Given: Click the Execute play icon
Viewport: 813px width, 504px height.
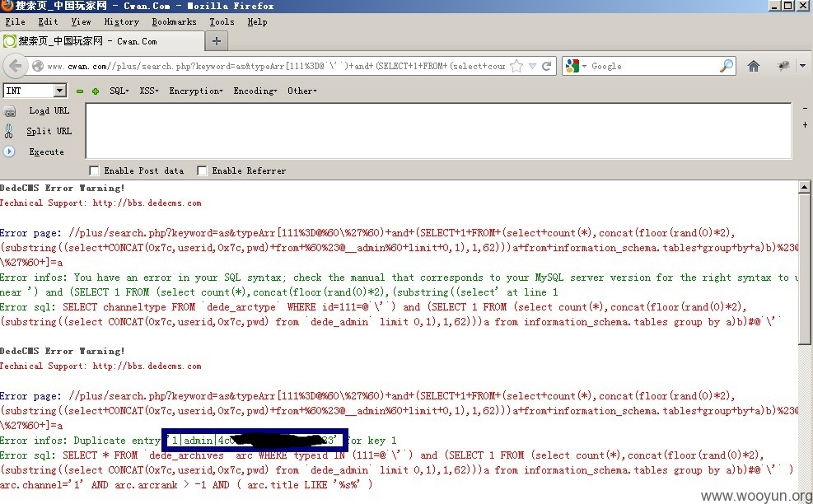Looking at the screenshot, I should [x=9, y=152].
